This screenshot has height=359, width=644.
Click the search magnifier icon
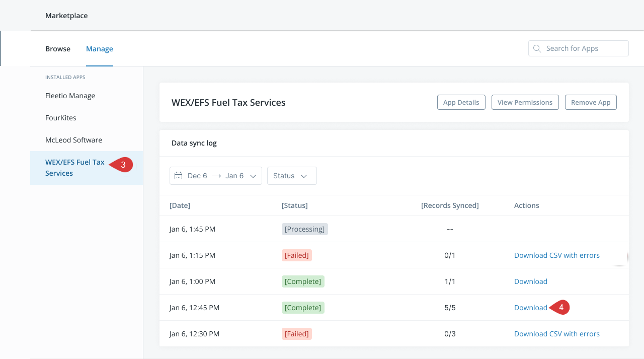pos(537,48)
